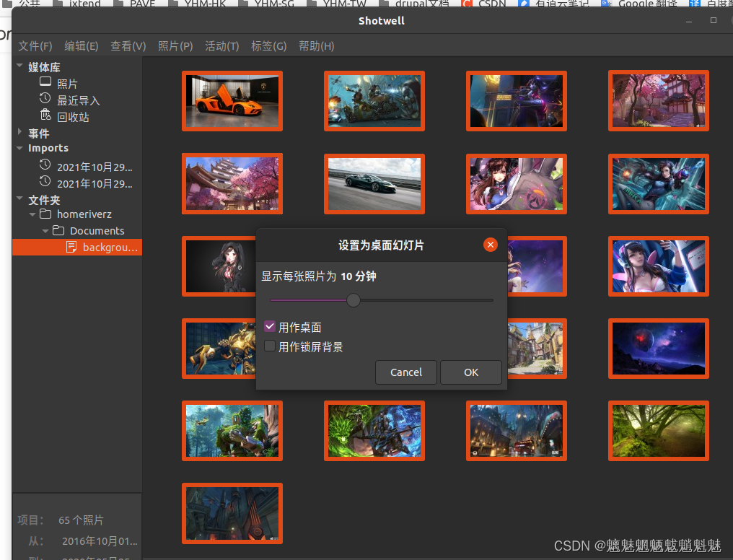Screen dimensions: 733x560
Task: Open the 编辑(E) menu
Action: coord(82,46)
